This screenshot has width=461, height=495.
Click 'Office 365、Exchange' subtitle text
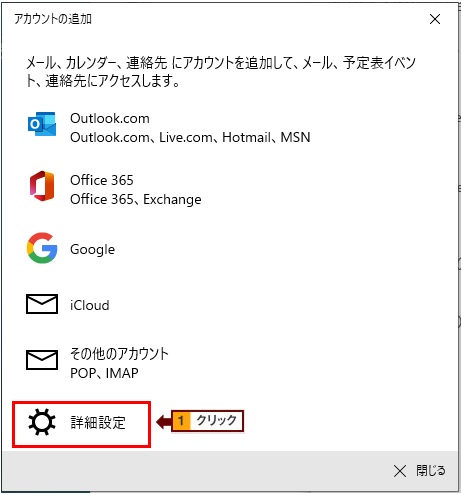click(x=136, y=199)
